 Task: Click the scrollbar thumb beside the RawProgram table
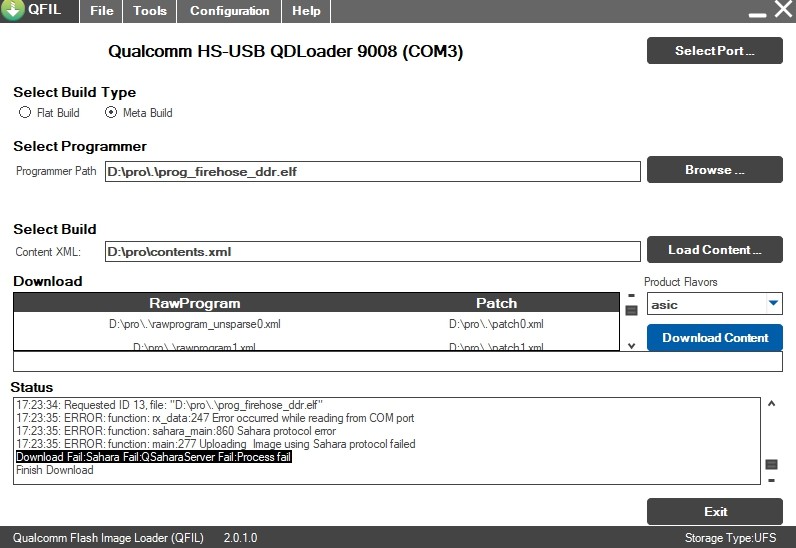631,310
